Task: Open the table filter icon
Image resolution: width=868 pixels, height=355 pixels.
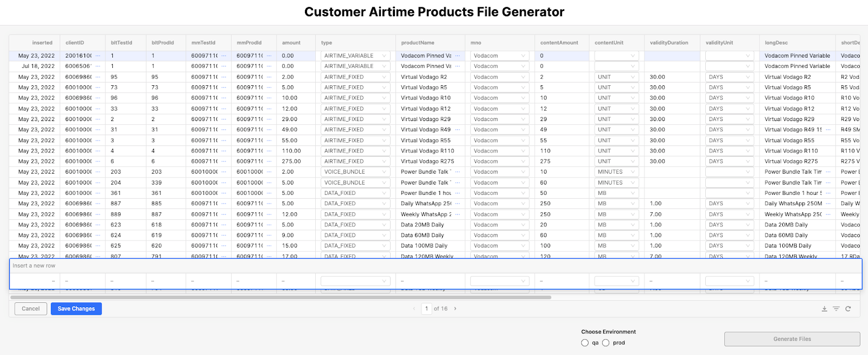Action: coord(836,309)
